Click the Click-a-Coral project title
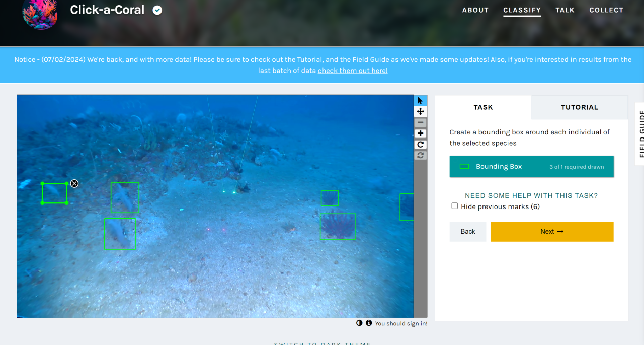The image size is (644, 345). point(107,10)
